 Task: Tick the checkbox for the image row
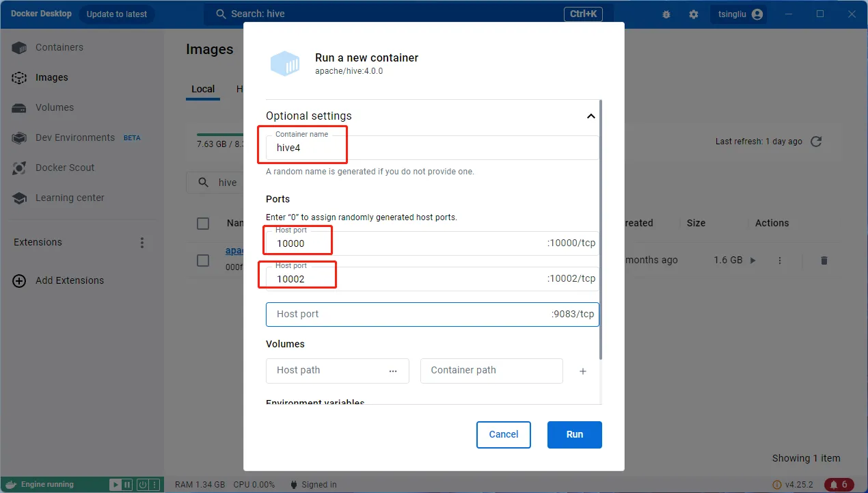203,261
